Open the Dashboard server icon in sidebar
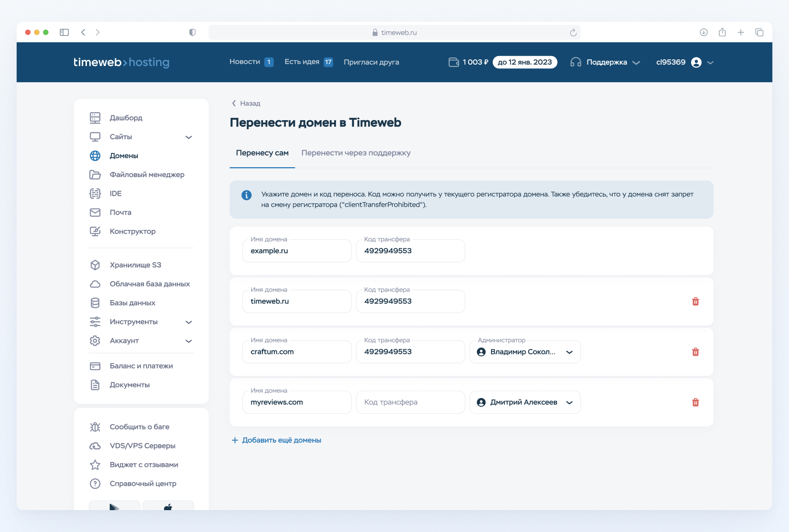 (x=95, y=118)
